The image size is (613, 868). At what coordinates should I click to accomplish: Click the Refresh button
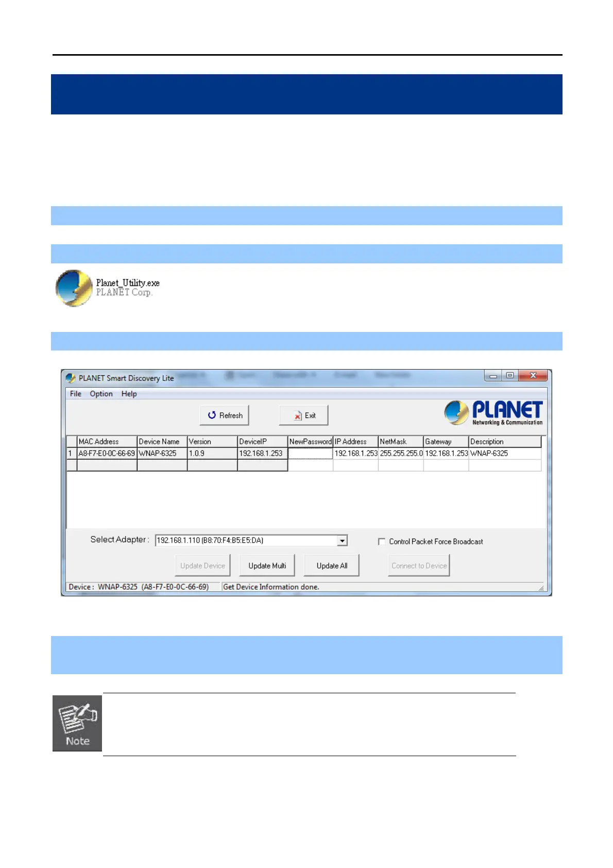pos(225,415)
